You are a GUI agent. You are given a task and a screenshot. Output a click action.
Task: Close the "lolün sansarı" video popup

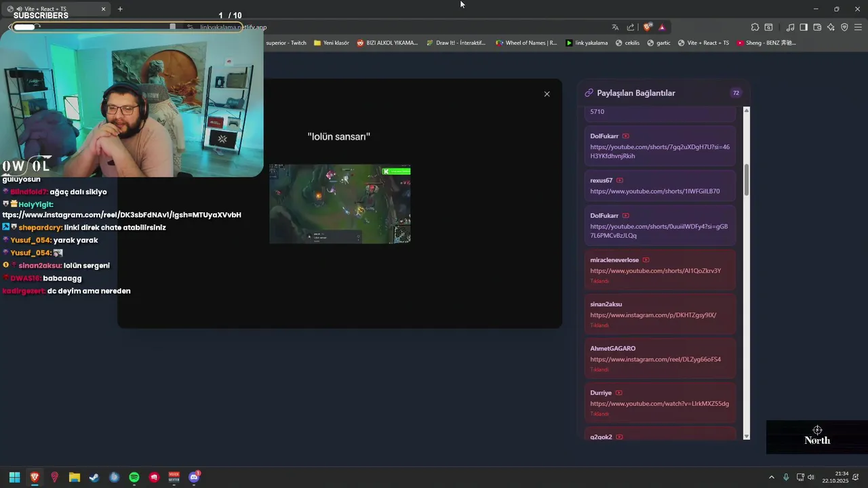547,94
